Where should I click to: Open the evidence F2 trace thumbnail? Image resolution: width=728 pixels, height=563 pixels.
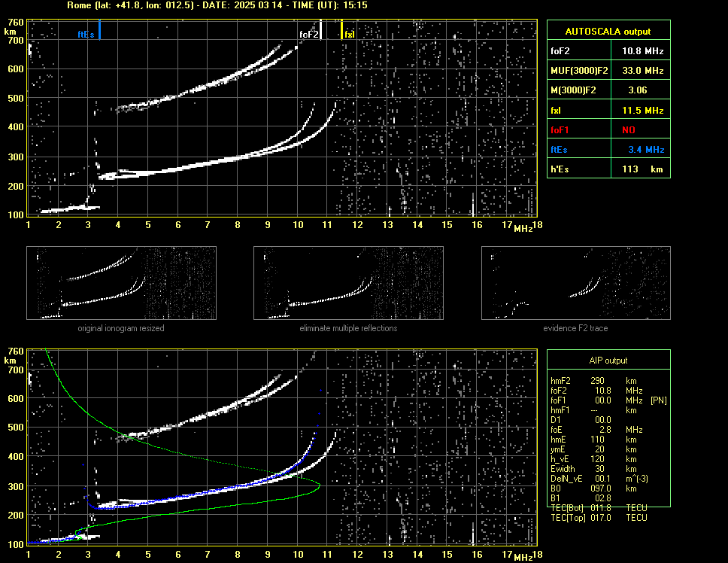pyautogui.click(x=576, y=283)
